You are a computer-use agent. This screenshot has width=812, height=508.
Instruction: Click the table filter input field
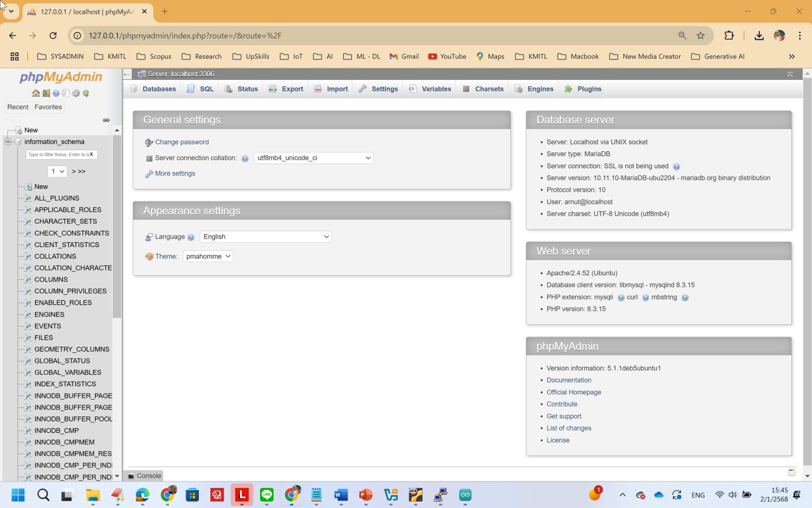tap(58, 155)
